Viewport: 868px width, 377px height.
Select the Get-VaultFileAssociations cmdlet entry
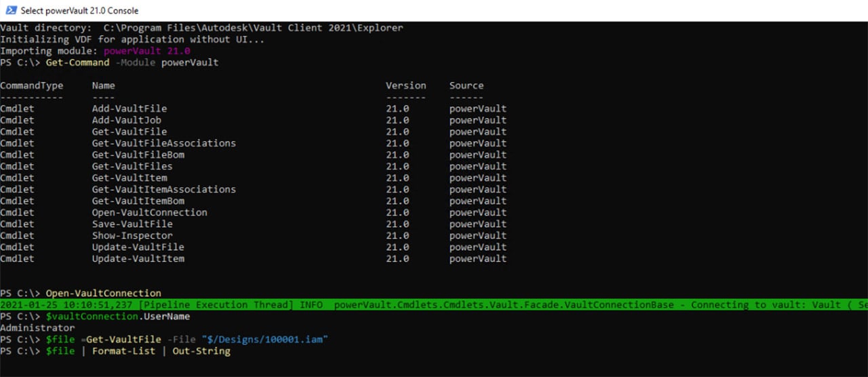click(x=163, y=143)
